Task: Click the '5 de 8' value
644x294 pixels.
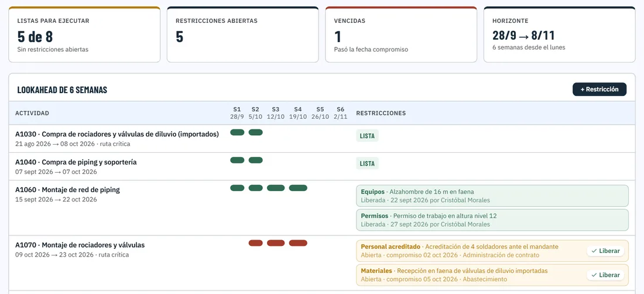Action: [x=35, y=36]
